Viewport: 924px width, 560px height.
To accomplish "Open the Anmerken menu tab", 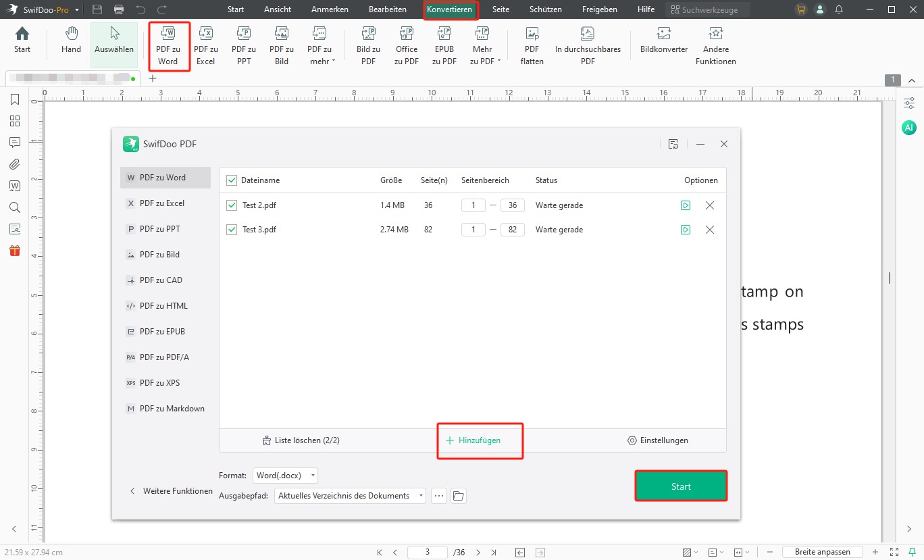I will pos(330,9).
